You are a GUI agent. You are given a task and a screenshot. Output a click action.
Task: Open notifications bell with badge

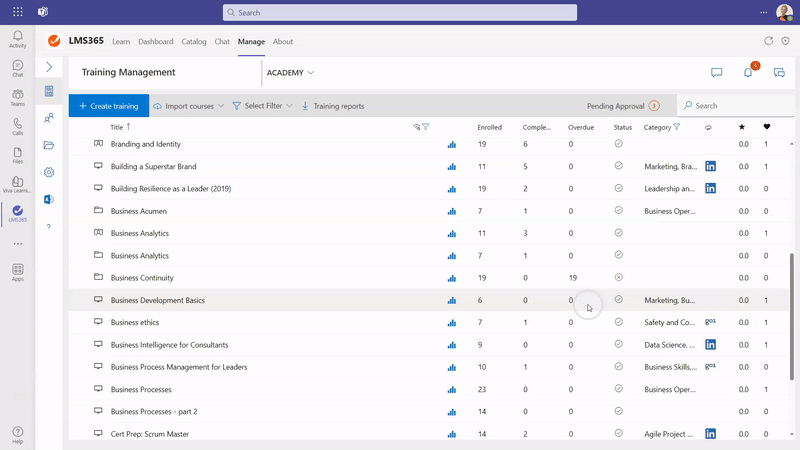pyautogui.click(x=748, y=72)
